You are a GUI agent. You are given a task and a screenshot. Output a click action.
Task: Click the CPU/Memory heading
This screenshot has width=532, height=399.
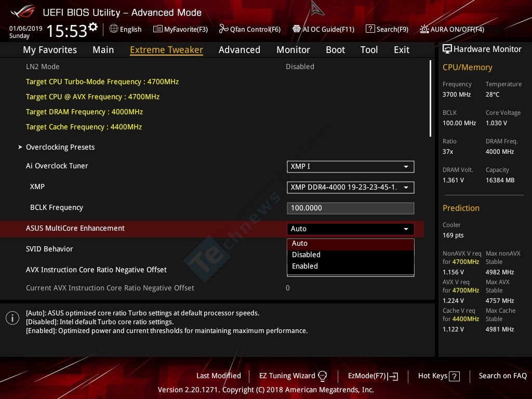point(467,67)
